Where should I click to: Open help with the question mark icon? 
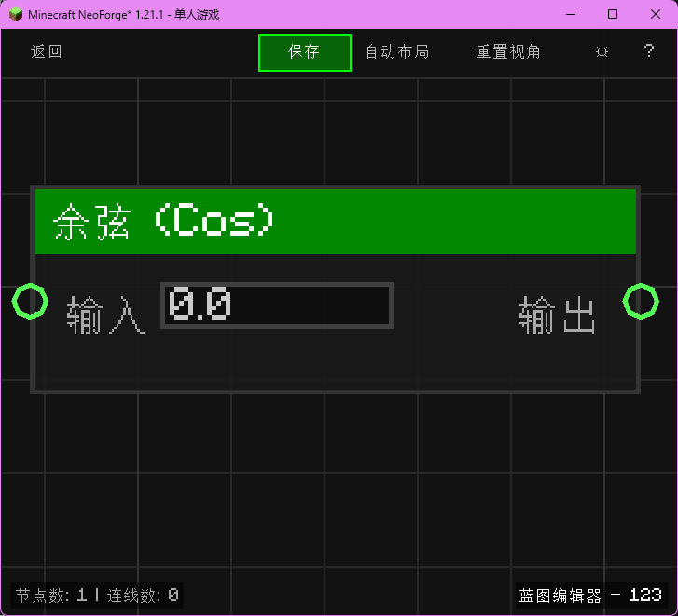649,52
